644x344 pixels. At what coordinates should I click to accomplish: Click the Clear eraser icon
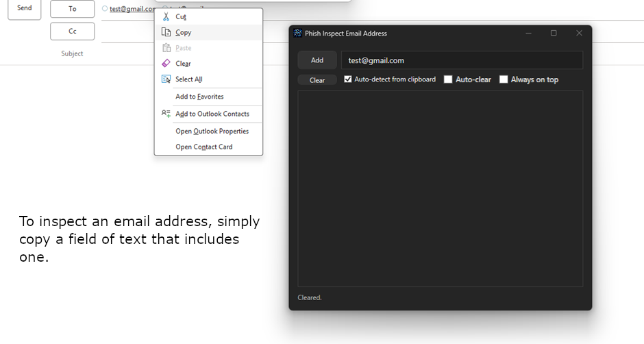click(166, 63)
